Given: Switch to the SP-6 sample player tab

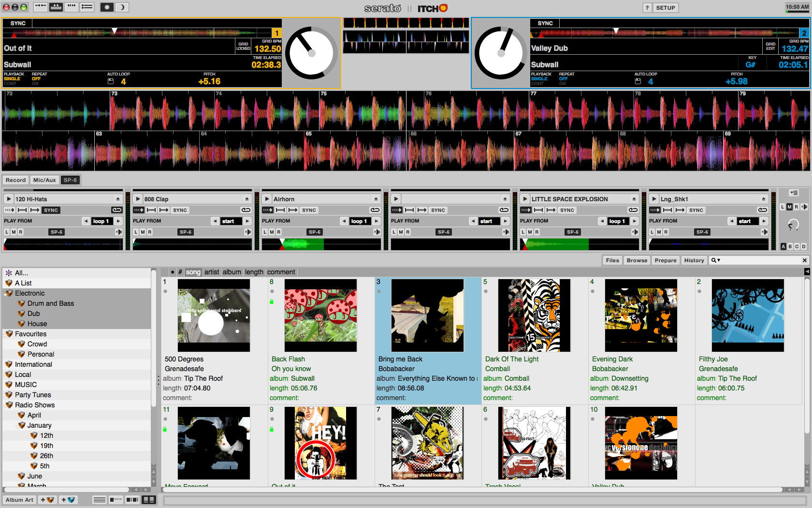Looking at the screenshot, I should (70, 180).
